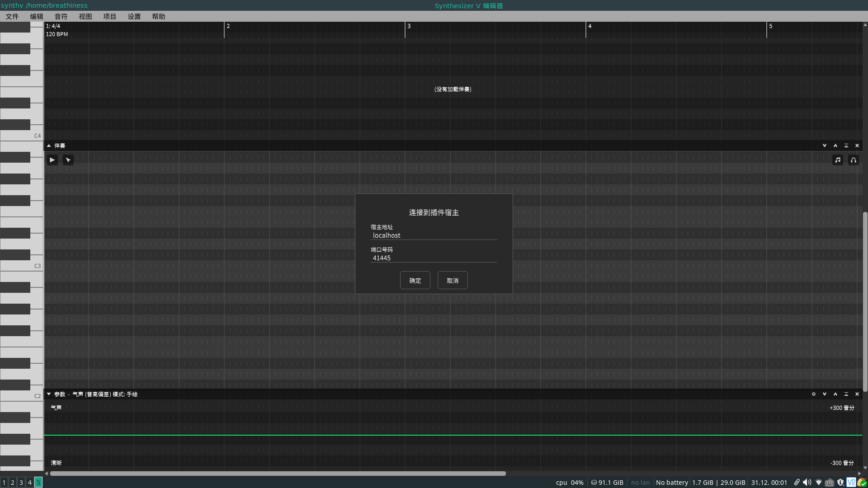Click the 端口号码 field showing 41445
Image resolution: width=868 pixels, height=488 pixels.
point(434,258)
